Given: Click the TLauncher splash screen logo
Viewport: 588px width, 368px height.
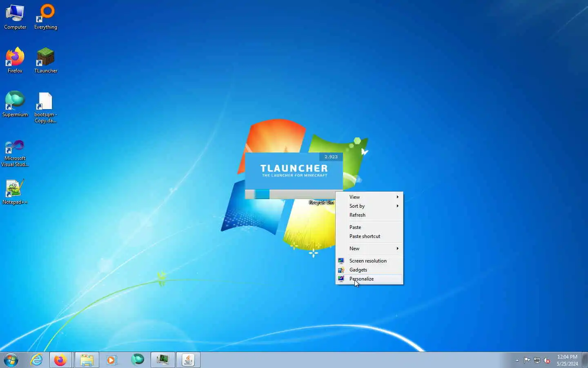Looking at the screenshot, I should click(x=294, y=171).
